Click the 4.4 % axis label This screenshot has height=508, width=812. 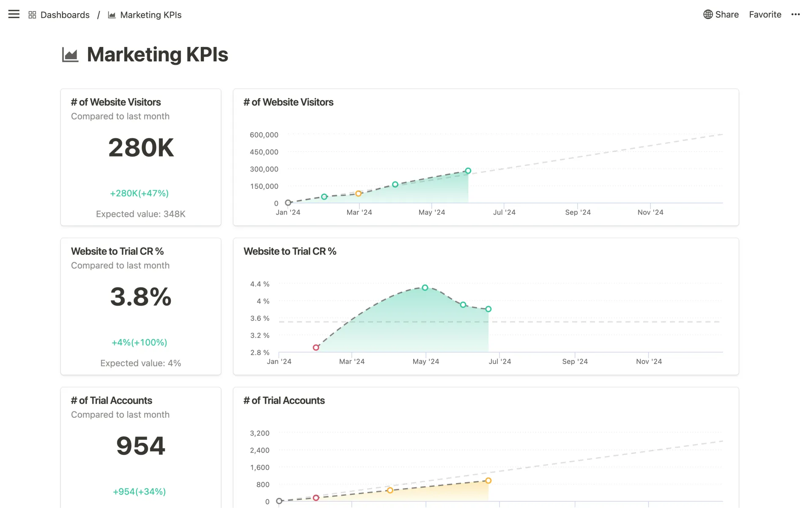coord(260,284)
